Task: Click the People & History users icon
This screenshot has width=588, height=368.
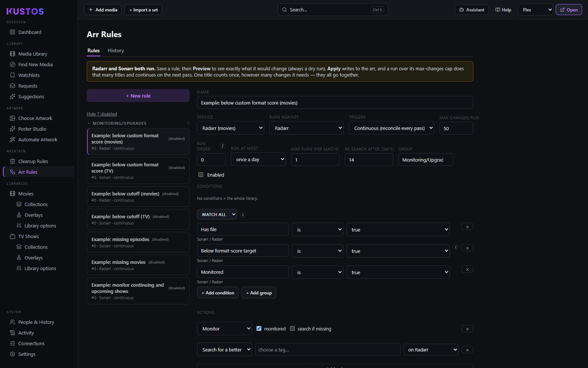Action: point(12,322)
